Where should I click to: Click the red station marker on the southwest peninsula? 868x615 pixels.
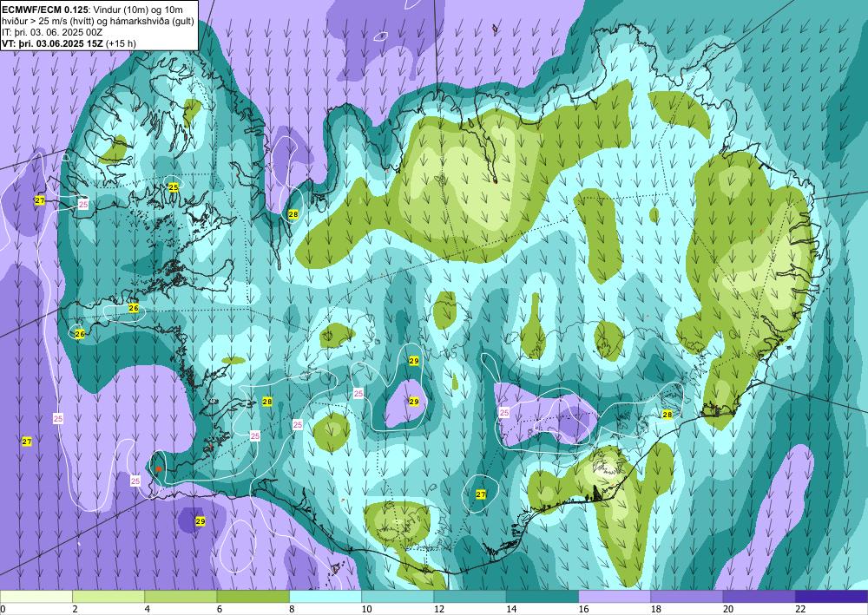pyautogui.click(x=158, y=469)
